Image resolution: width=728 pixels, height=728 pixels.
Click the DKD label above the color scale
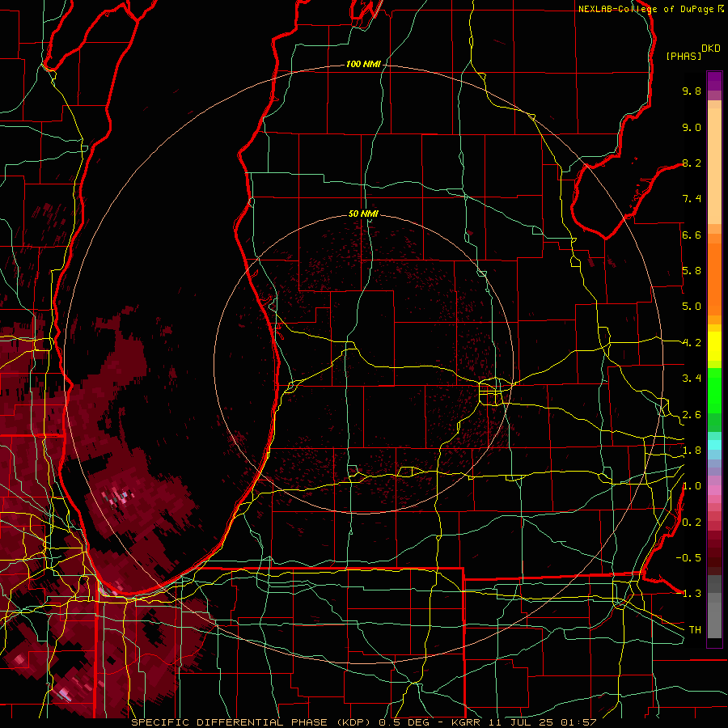point(711,49)
